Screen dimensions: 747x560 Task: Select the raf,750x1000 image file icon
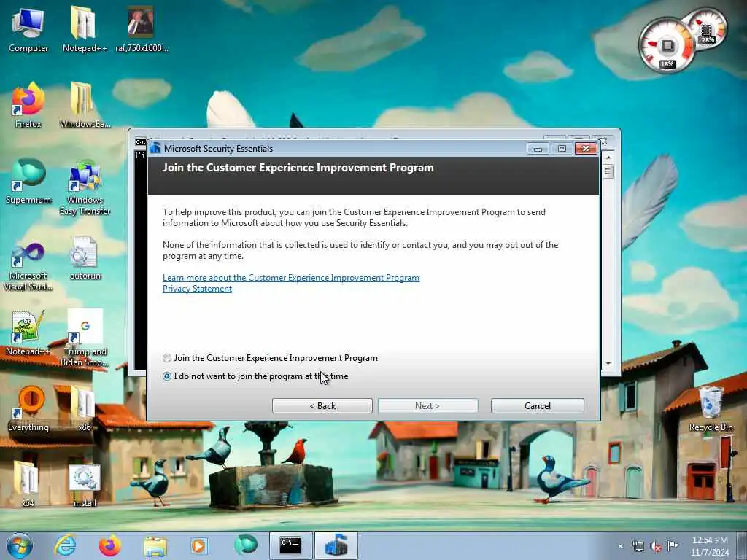click(x=142, y=29)
